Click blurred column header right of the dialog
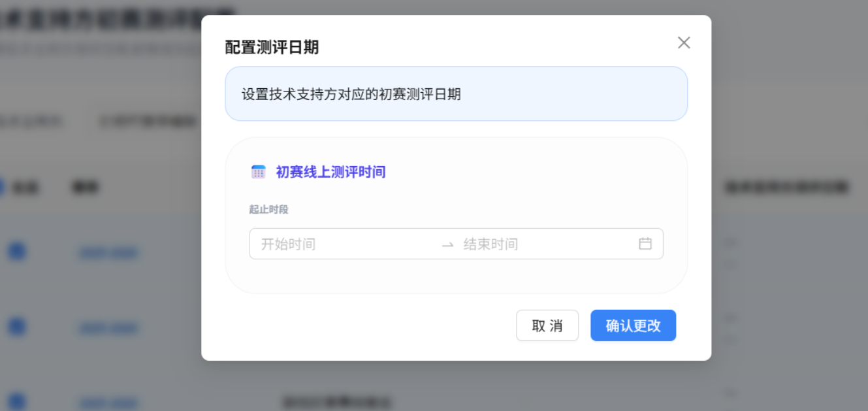The height and width of the screenshot is (411, 868). click(x=786, y=188)
